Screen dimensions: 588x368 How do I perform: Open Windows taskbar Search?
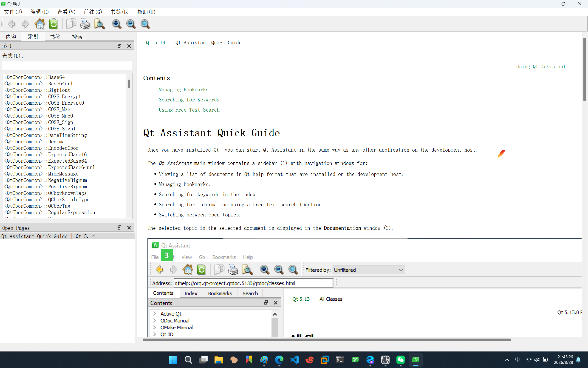(x=188, y=359)
